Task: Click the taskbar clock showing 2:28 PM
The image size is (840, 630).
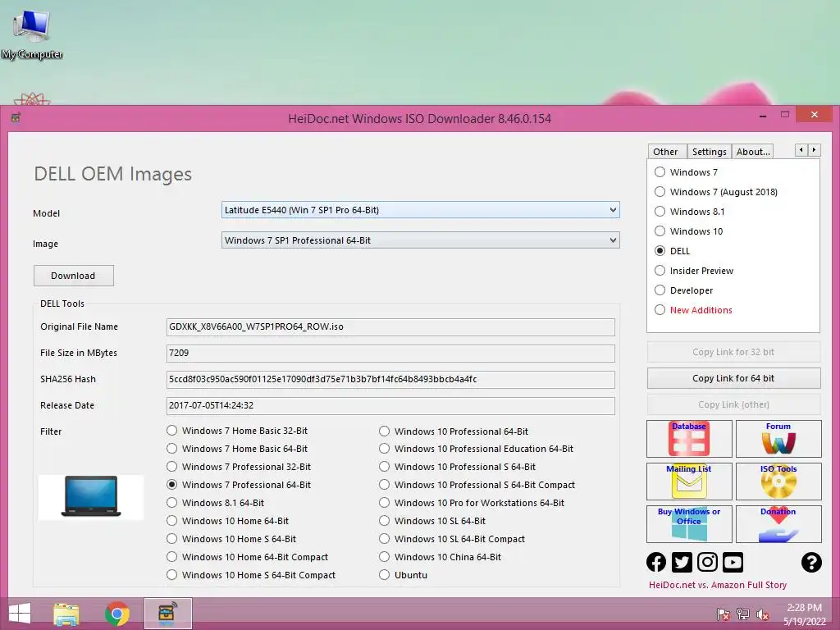Action: pyautogui.click(x=804, y=614)
